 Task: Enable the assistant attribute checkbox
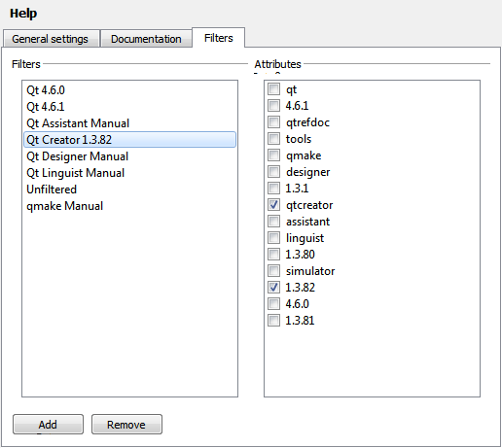tap(274, 222)
